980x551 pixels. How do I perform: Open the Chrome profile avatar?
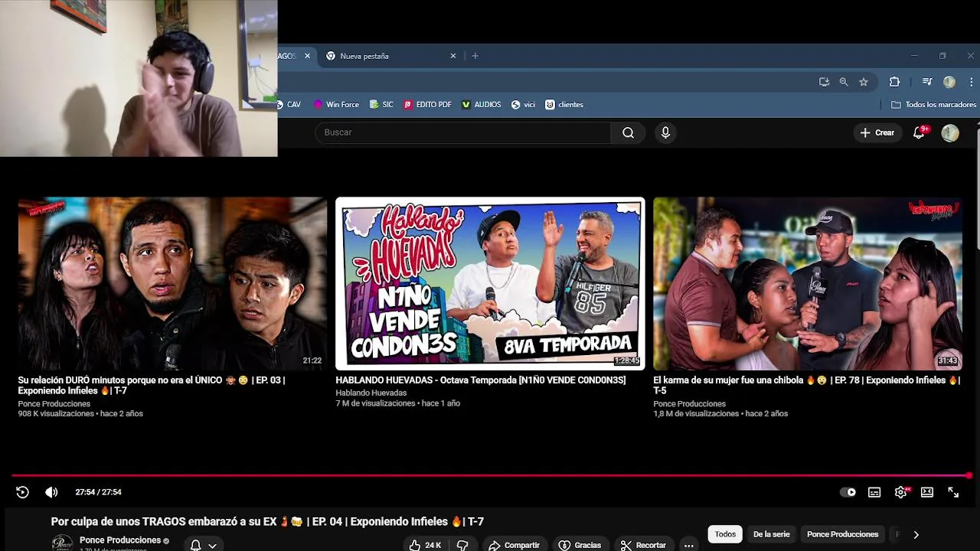tap(949, 82)
